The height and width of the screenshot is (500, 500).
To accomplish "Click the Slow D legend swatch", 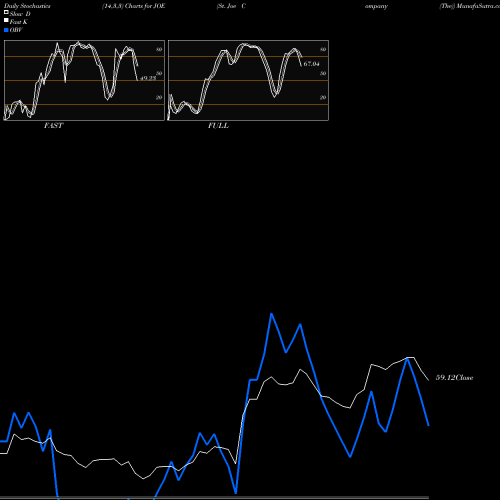I will [6, 12].
